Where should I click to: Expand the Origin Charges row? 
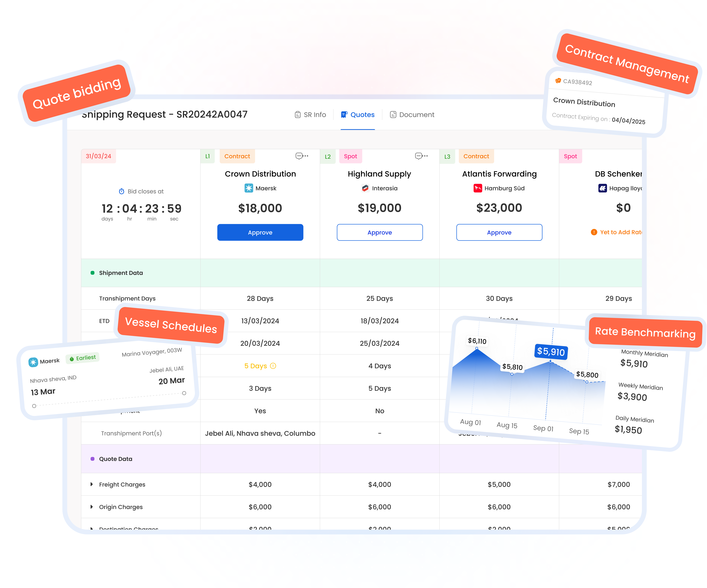92,507
